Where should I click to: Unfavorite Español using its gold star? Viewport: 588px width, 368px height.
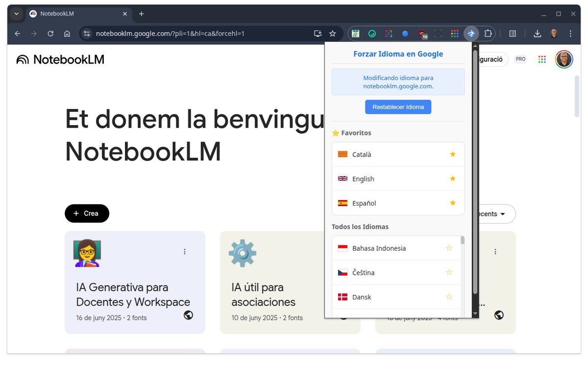453,203
